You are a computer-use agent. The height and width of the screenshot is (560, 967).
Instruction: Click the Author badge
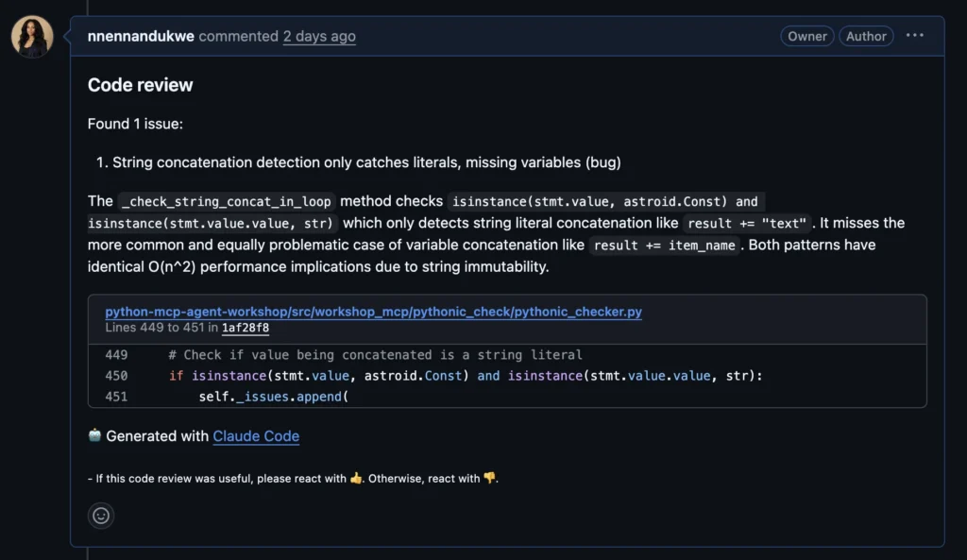click(x=866, y=36)
